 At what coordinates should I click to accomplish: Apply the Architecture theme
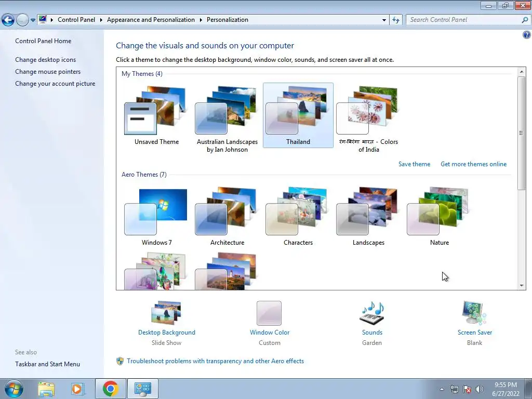[227, 216]
